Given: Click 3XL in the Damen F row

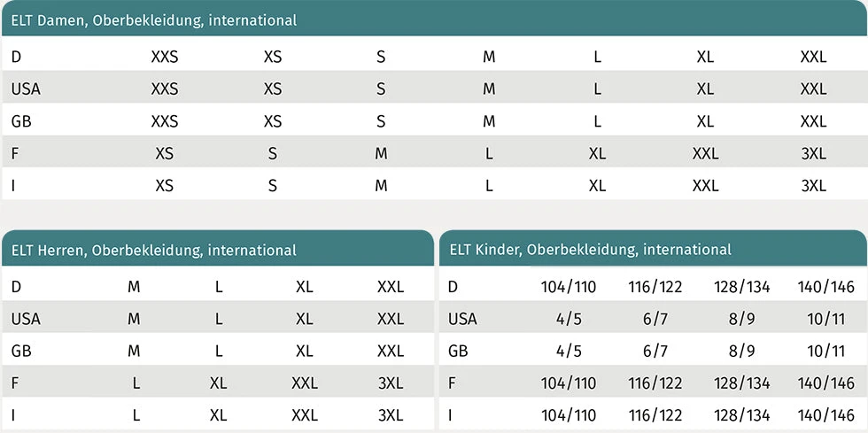Looking at the screenshot, I should 813,153.
